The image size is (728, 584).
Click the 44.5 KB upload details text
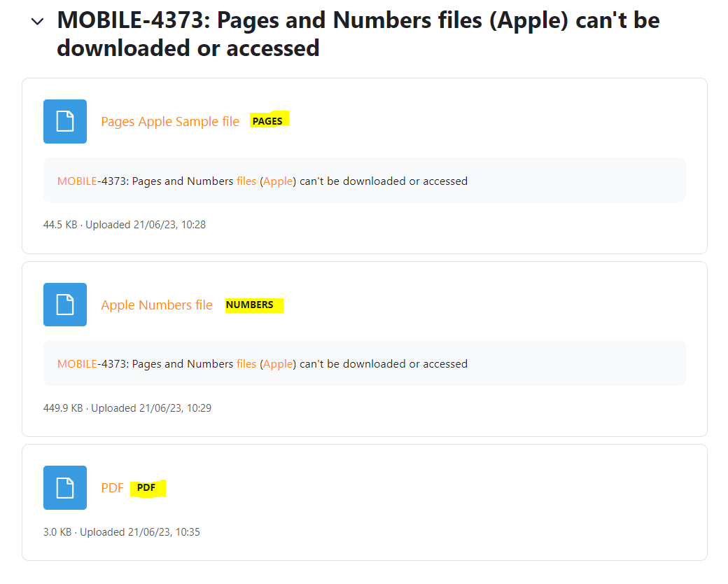click(125, 225)
